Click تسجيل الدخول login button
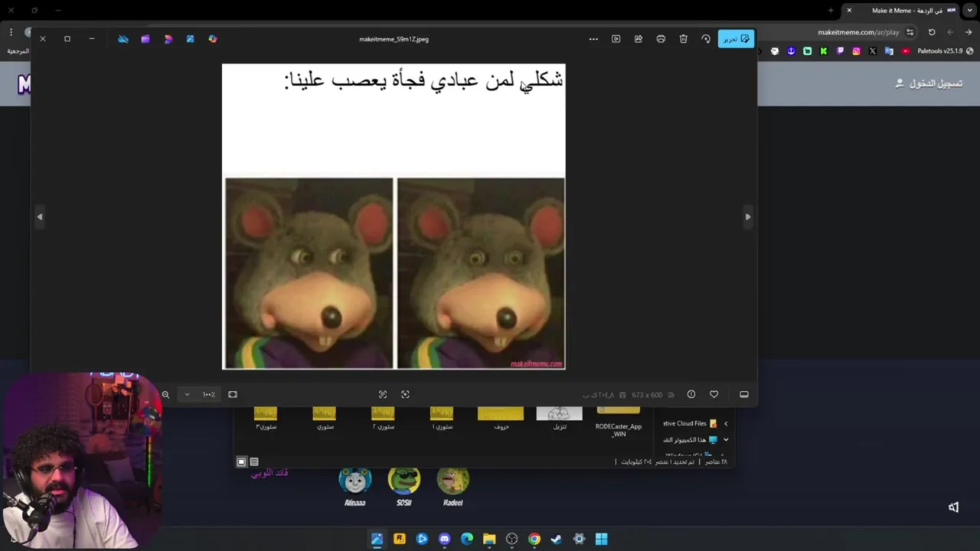The image size is (980, 551). (929, 83)
